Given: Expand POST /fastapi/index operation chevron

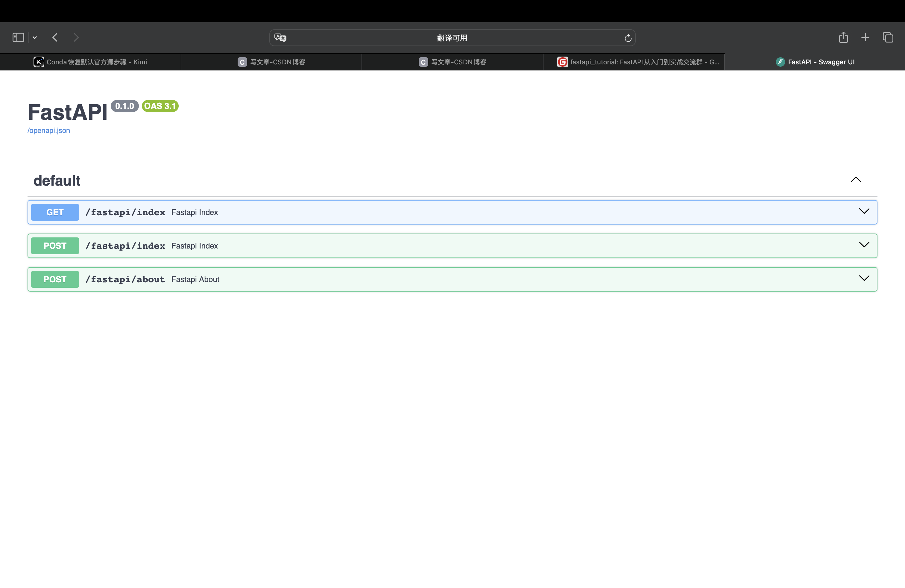Looking at the screenshot, I should coord(864,245).
